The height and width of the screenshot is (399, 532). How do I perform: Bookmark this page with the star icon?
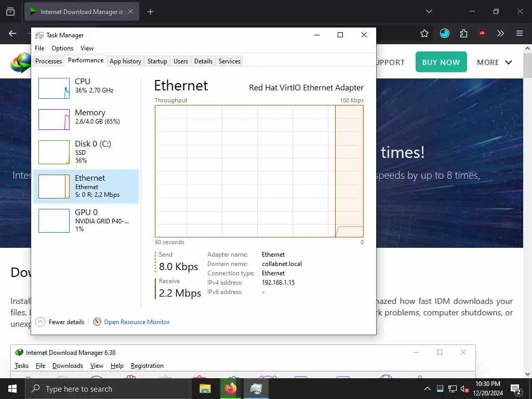[424, 33]
